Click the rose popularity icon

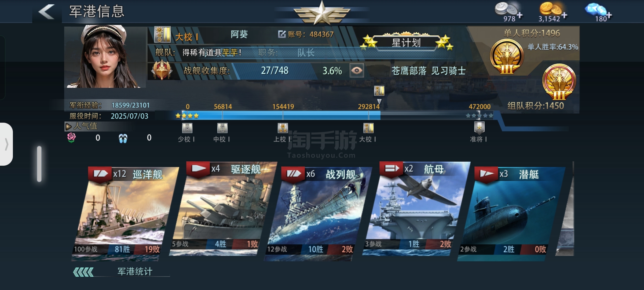[x=71, y=138]
